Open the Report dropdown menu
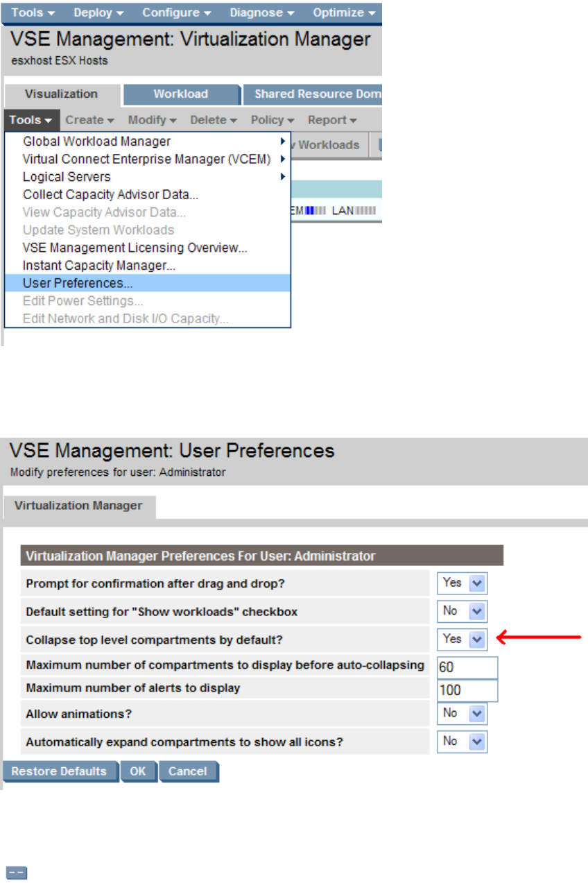 click(332, 120)
